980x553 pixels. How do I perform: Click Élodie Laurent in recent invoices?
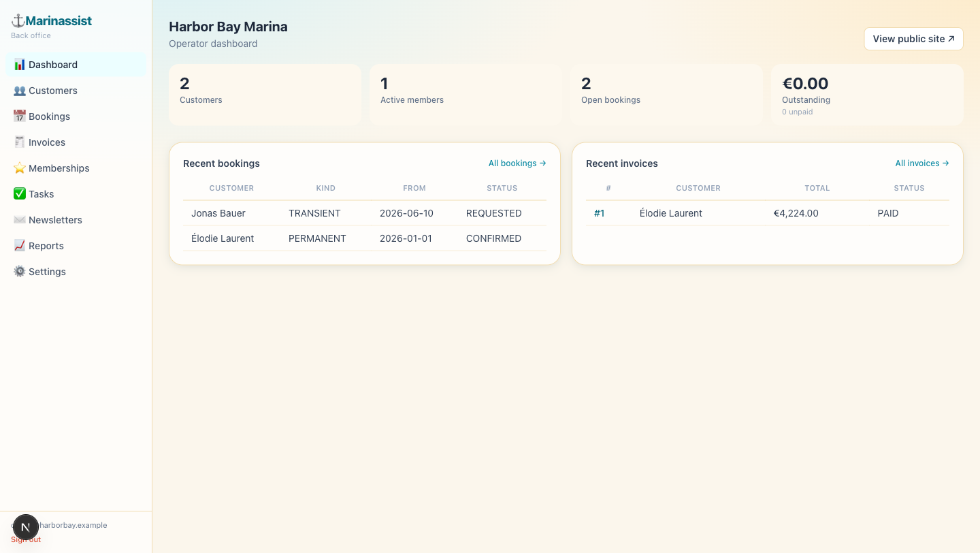(671, 213)
